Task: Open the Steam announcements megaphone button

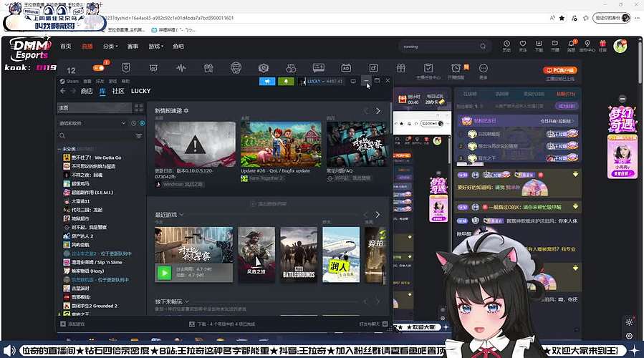Action: 267,82
